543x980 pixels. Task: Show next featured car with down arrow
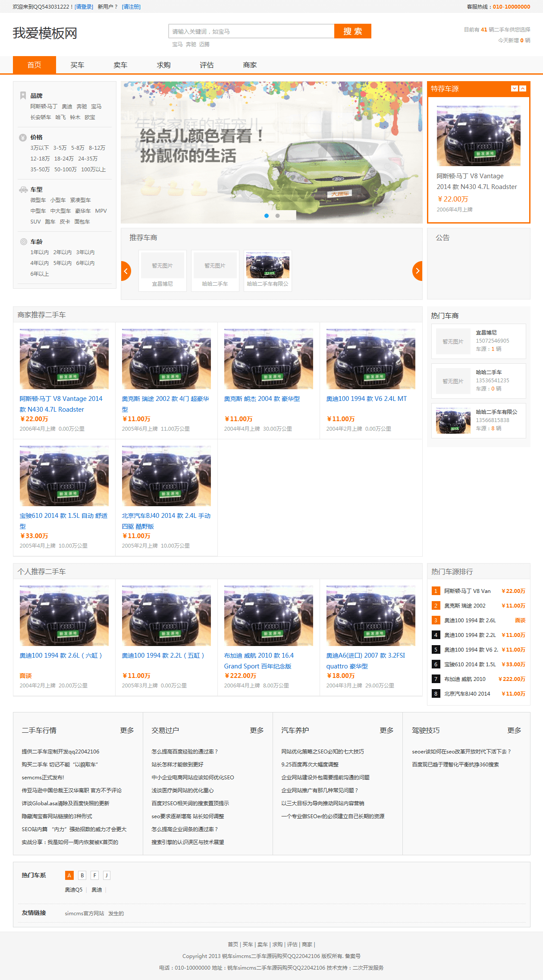(x=514, y=88)
